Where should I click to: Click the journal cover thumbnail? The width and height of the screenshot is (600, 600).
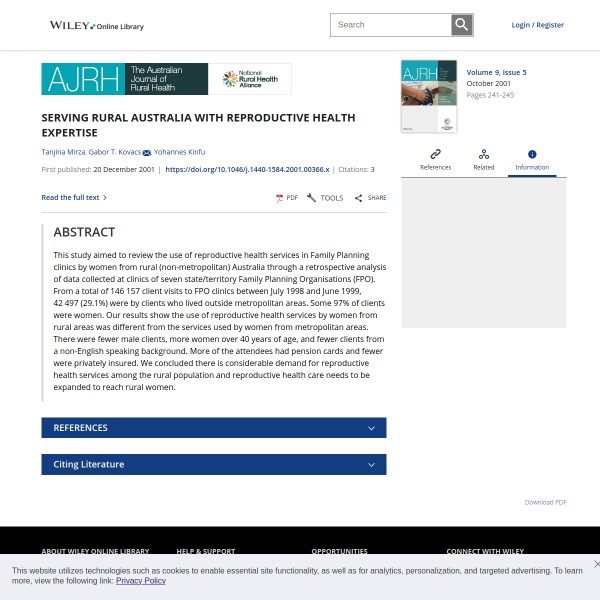tap(429, 97)
